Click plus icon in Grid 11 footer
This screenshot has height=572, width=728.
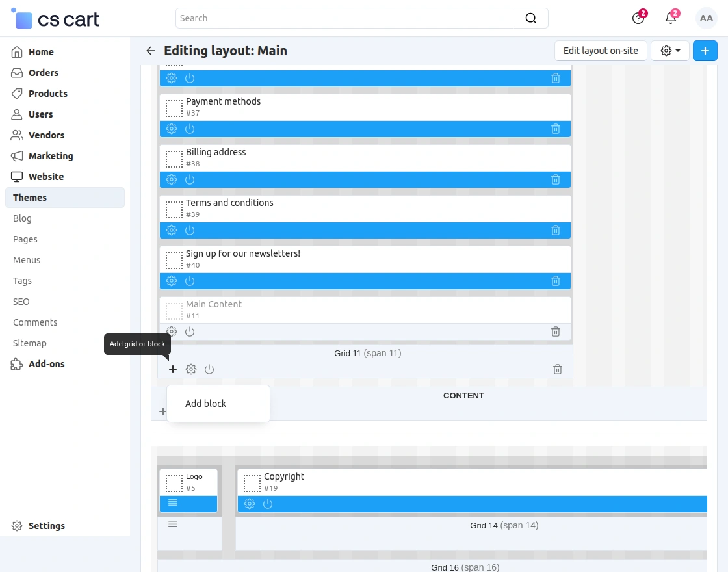point(173,369)
